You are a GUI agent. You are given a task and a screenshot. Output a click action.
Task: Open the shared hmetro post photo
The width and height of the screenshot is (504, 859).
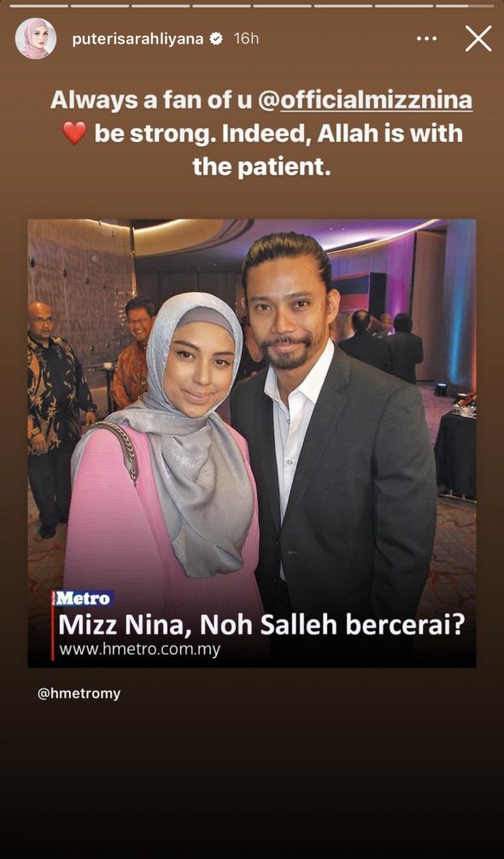pyautogui.click(x=252, y=444)
